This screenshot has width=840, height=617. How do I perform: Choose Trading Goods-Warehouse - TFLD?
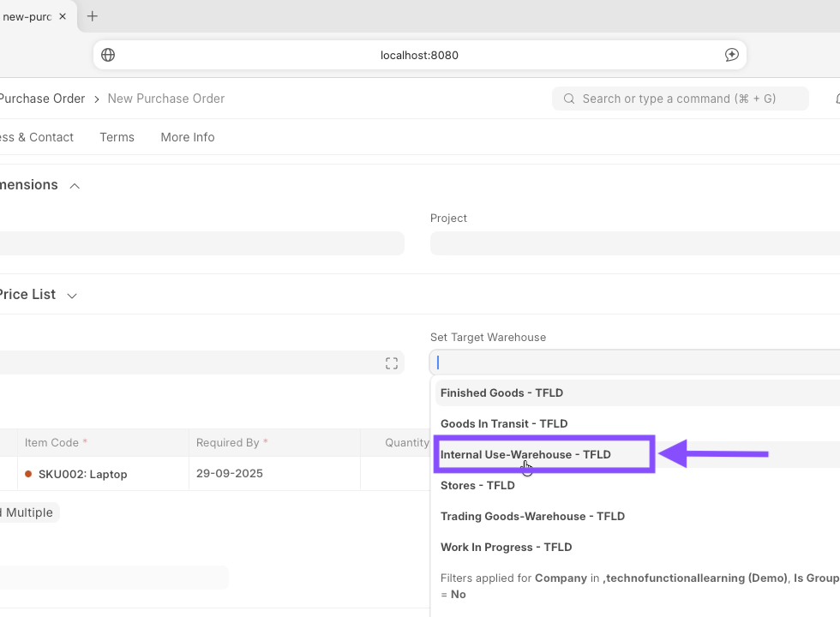(x=532, y=516)
